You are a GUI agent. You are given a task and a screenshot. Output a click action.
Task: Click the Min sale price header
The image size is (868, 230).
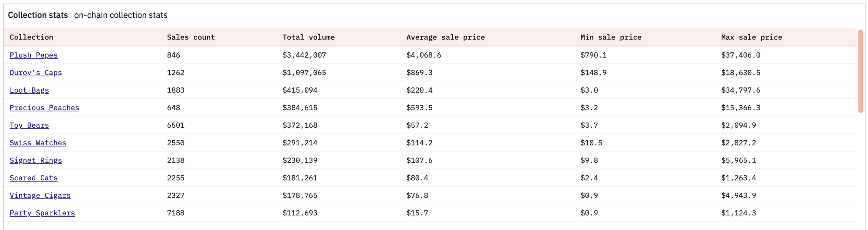[x=611, y=37]
